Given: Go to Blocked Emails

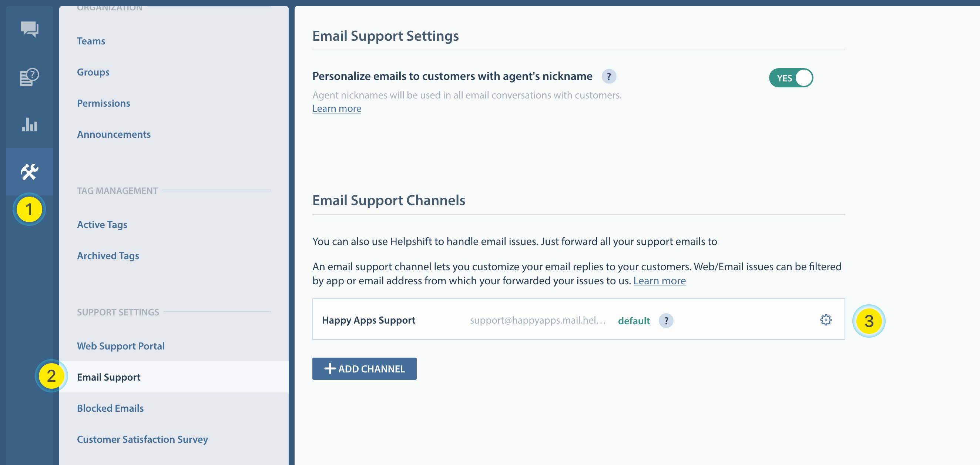Looking at the screenshot, I should coord(110,408).
